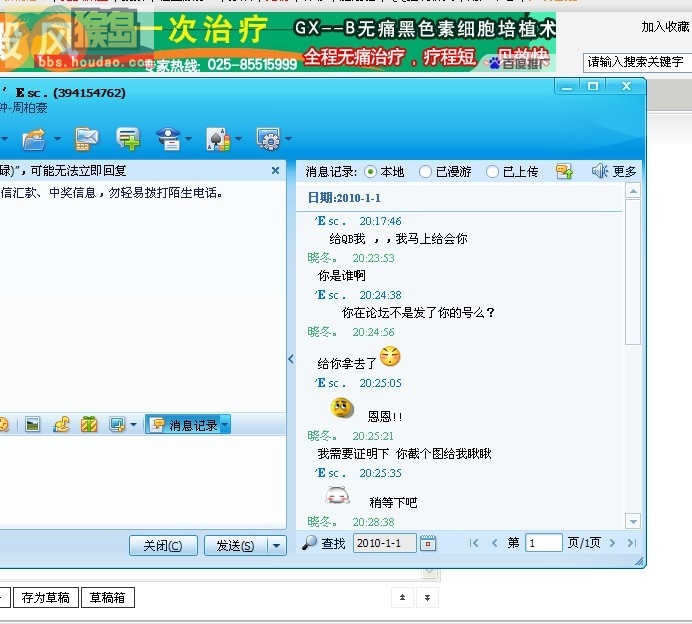Click the 发送(S) button
692x624 pixels.
click(x=236, y=546)
